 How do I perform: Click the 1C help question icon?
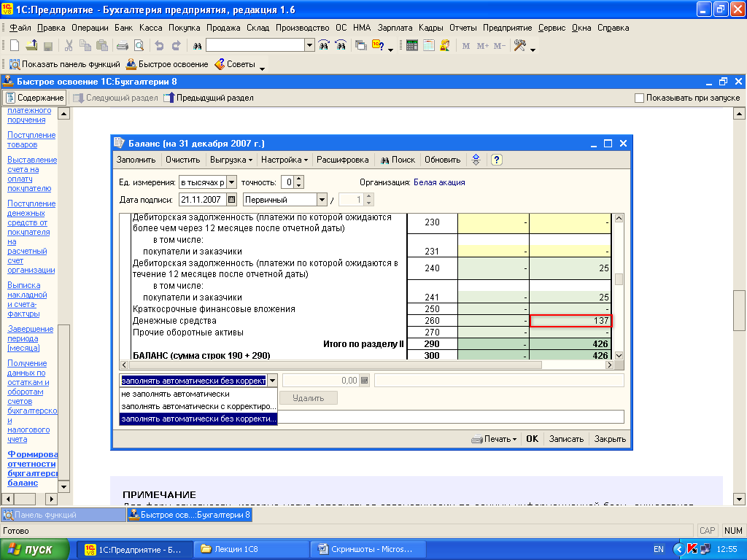[x=379, y=46]
